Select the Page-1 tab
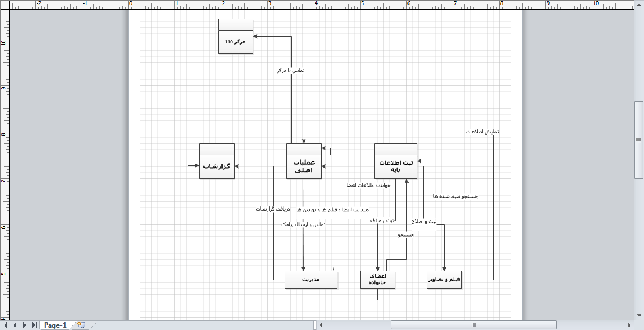Viewport: 644px width, 330px height. 55,325
